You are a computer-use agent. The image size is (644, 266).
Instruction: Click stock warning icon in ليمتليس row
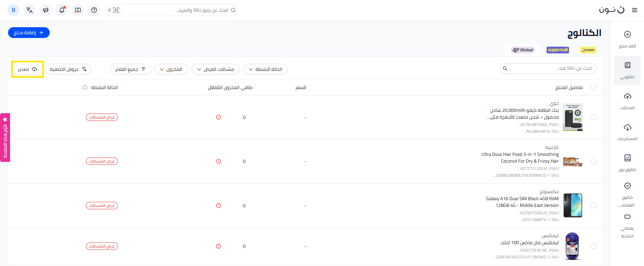[219, 246]
